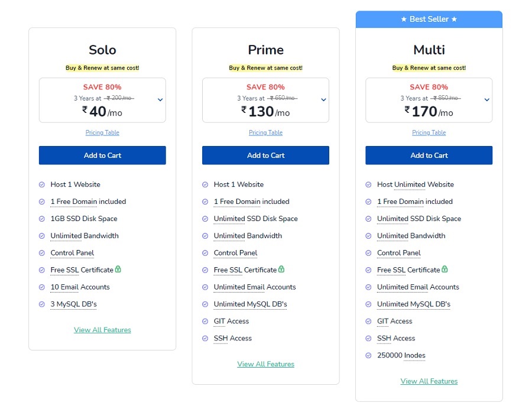
Task: Click check icon beside Prime's Unlimited Bandwidth
Action: click(205, 236)
